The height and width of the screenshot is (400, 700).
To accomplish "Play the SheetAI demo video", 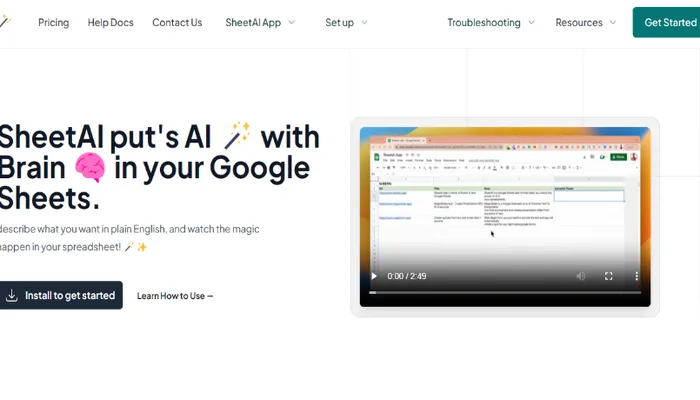I will [x=375, y=276].
